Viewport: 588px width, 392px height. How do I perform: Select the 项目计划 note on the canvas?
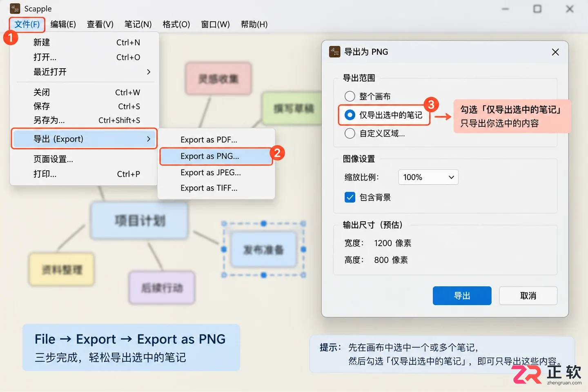(140, 220)
